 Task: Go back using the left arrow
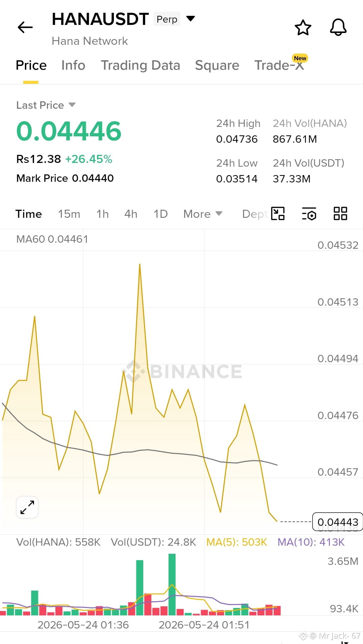pos(25,27)
